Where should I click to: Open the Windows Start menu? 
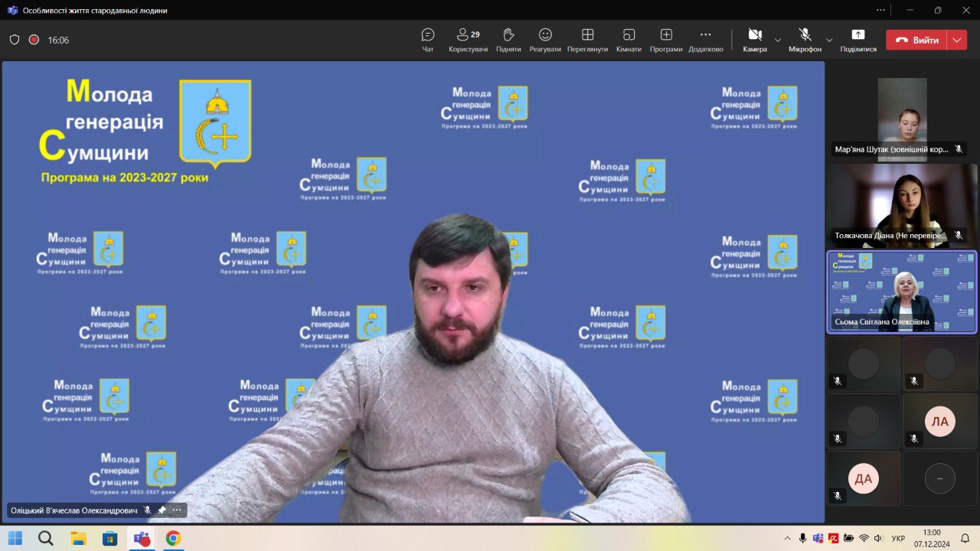tap(15, 538)
